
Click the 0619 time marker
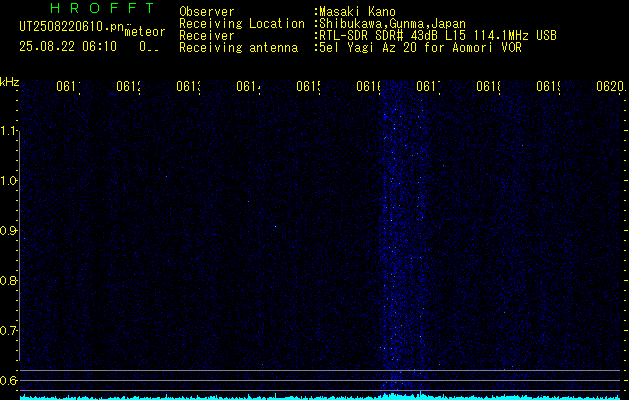pos(548,87)
